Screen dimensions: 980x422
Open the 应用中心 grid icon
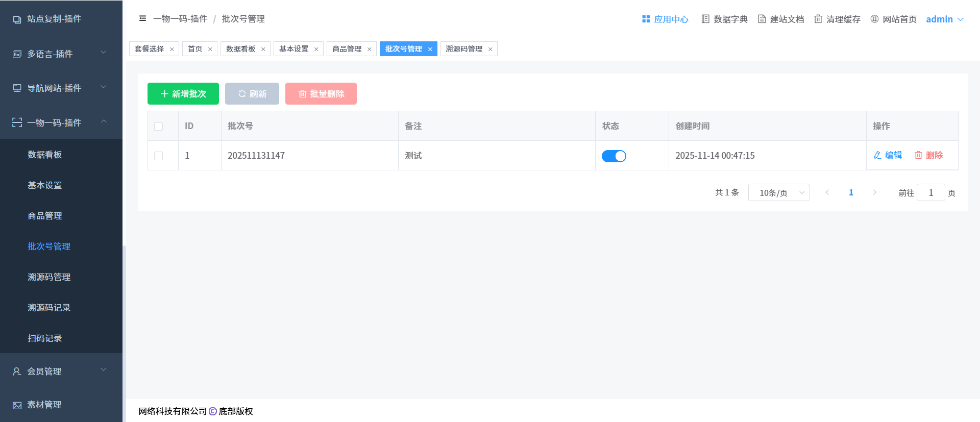coord(646,19)
